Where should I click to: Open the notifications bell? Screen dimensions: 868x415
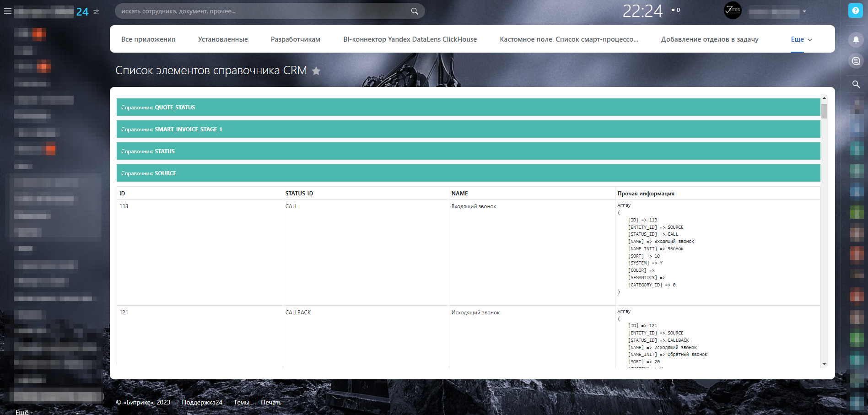pos(856,40)
